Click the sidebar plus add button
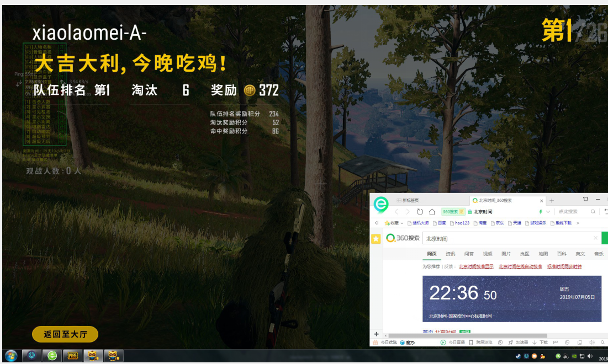The image size is (608, 364). 376,334
